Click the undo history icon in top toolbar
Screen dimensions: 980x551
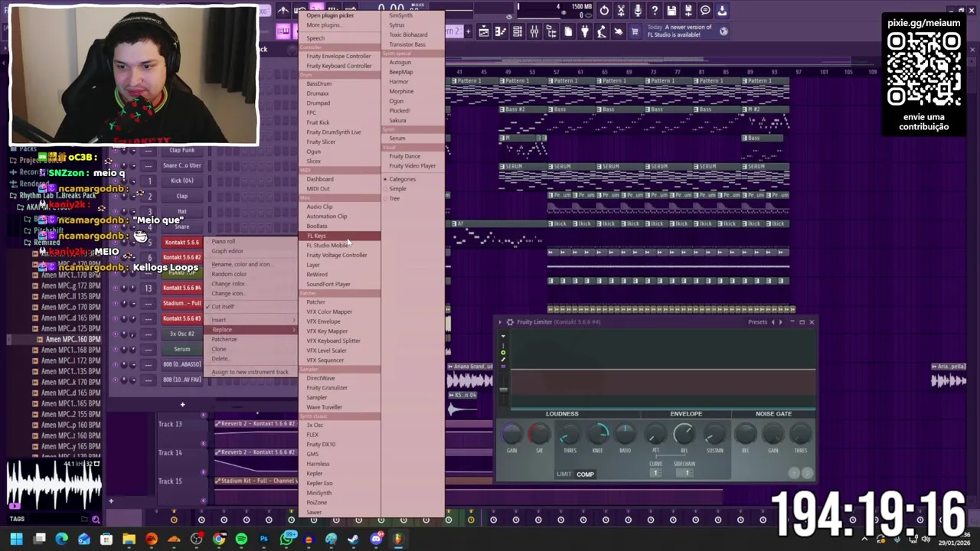click(x=604, y=11)
